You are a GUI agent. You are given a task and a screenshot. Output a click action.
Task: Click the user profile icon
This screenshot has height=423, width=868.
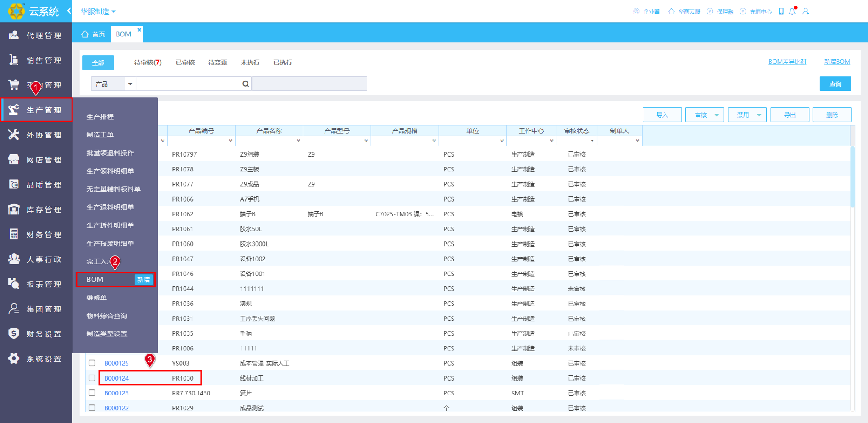pos(806,11)
